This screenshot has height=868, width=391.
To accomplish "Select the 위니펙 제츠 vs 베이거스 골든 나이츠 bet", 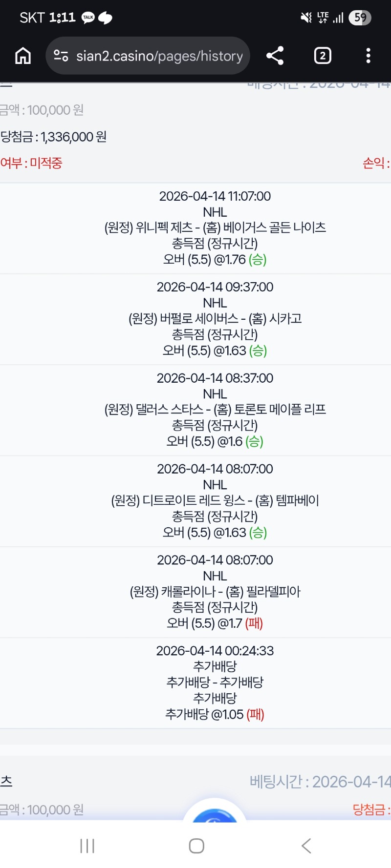I will click(215, 228).
